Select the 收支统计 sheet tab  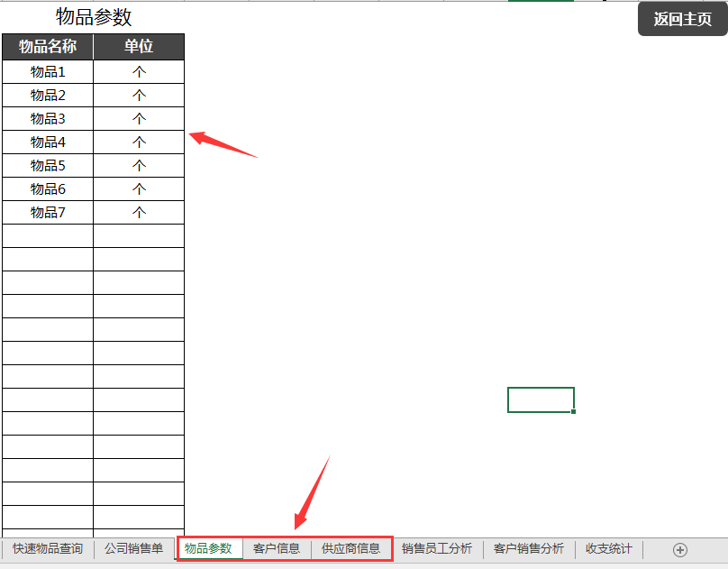tap(609, 548)
